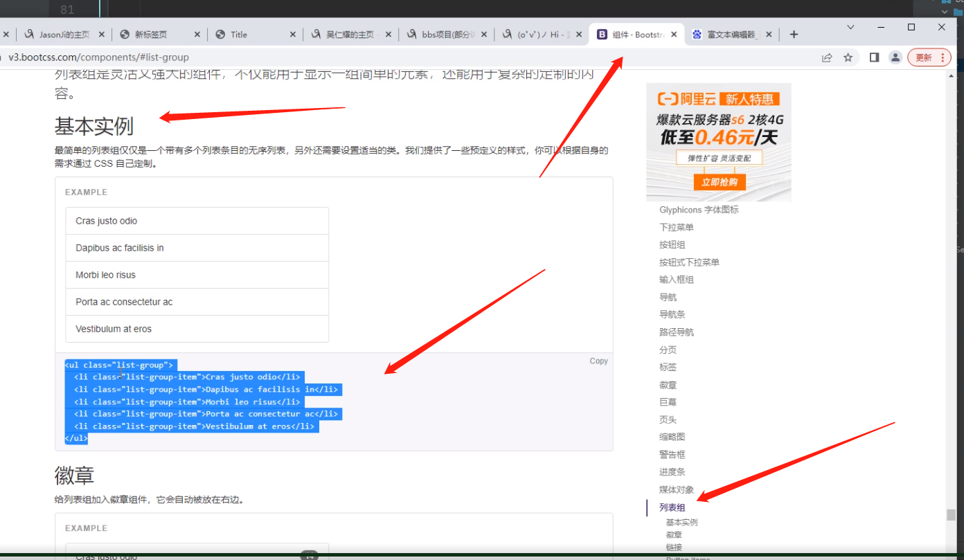Open a new browser tab
The height and width of the screenshot is (560, 964).
pos(794,34)
